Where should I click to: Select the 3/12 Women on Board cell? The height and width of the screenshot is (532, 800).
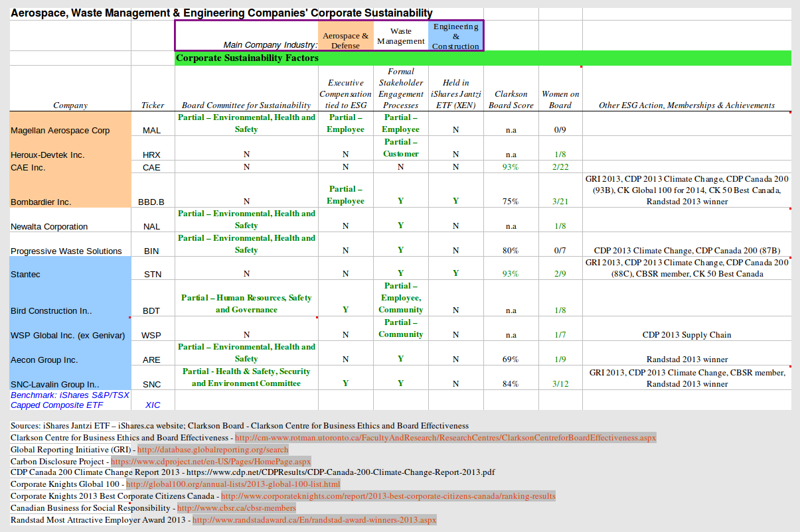pos(560,377)
